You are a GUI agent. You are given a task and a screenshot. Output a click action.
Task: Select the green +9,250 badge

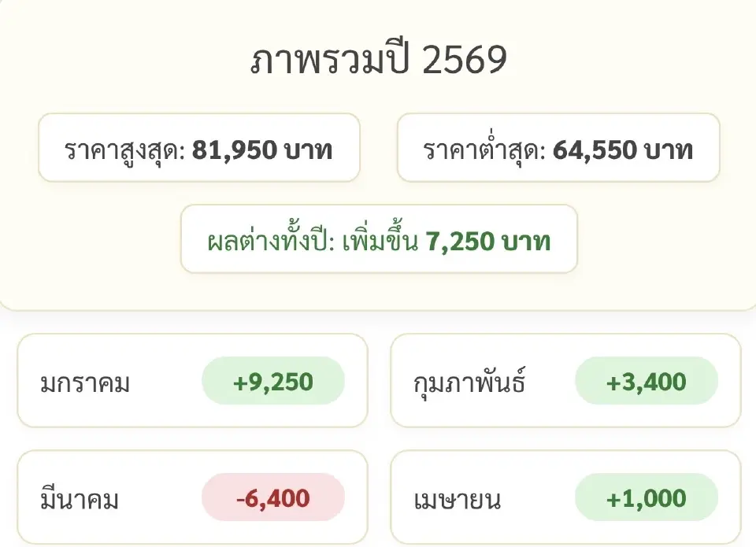[273, 381]
